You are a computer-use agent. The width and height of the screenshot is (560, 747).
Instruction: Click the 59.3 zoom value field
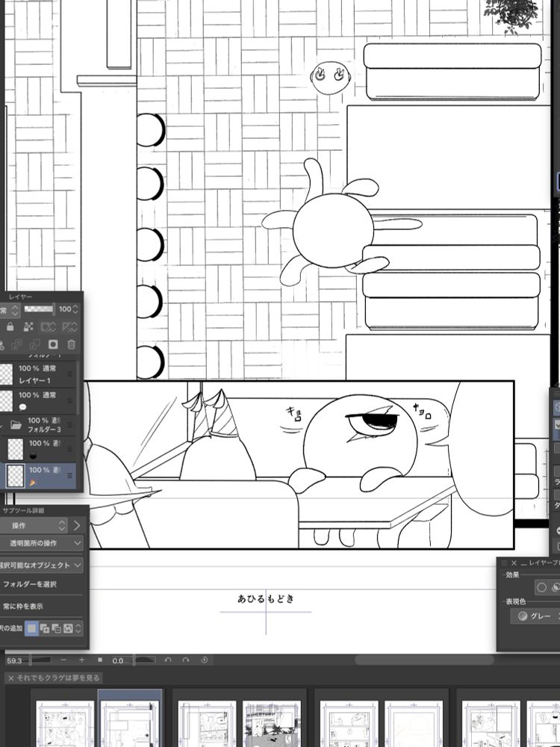coord(15,660)
